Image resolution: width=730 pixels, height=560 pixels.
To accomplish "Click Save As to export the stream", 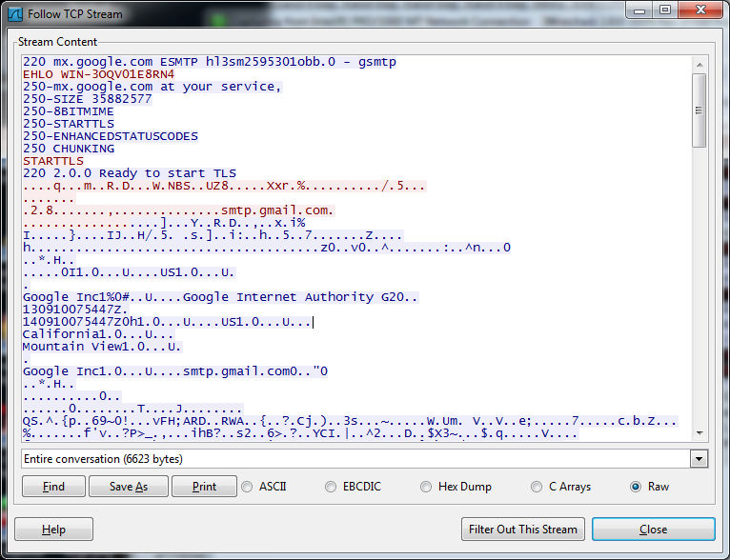I will point(128,487).
